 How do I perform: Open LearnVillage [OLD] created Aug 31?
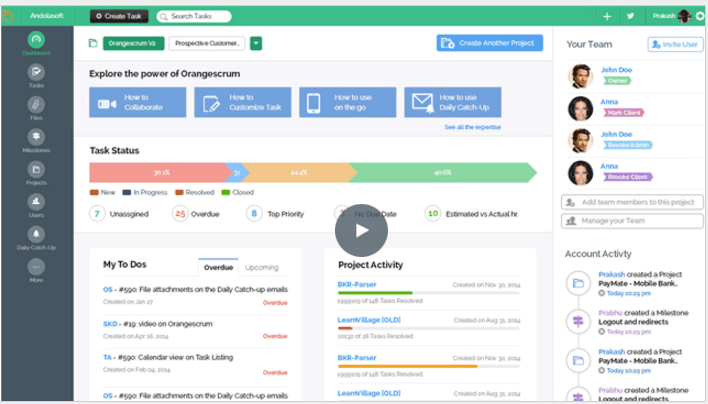[x=369, y=320]
